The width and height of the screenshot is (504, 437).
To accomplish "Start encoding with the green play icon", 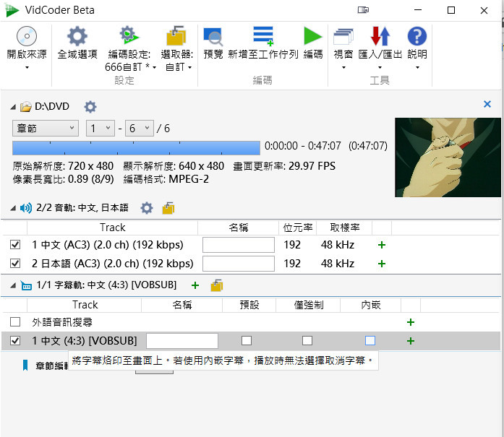I will [x=313, y=36].
